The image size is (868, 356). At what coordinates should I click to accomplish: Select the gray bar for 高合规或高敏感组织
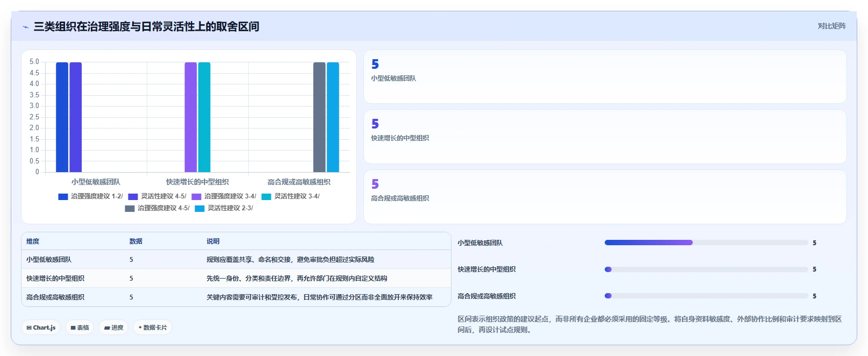coord(319,117)
